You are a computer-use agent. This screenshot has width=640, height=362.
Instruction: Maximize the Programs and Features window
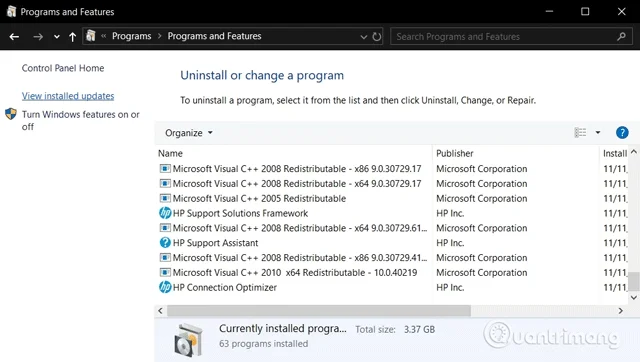click(585, 11)
